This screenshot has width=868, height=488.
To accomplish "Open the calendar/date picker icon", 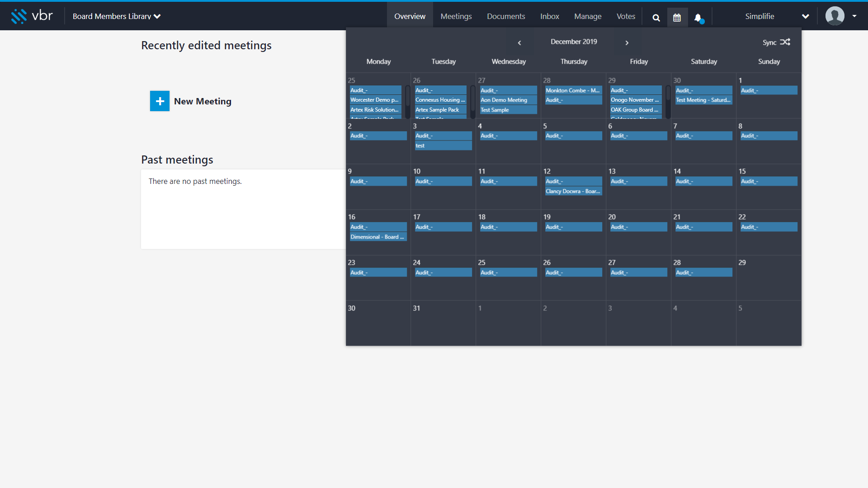I will [677, 16].
